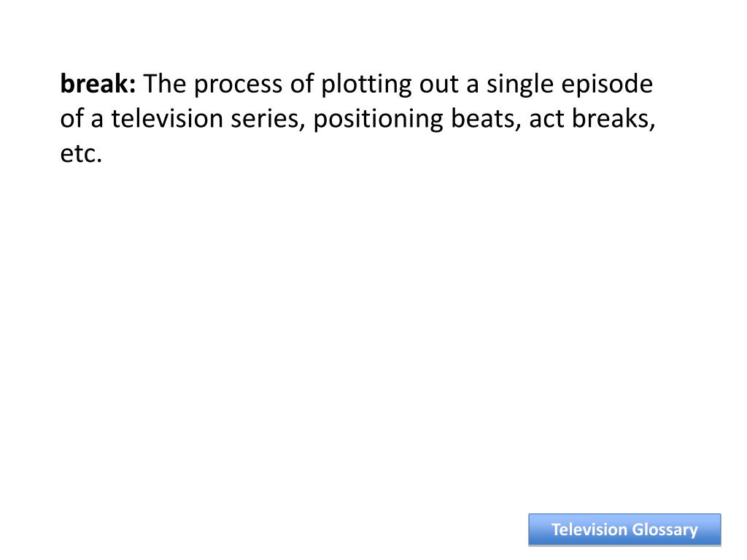Click the word "series," in the text
747x560 pixels.
tap(268, 120)
